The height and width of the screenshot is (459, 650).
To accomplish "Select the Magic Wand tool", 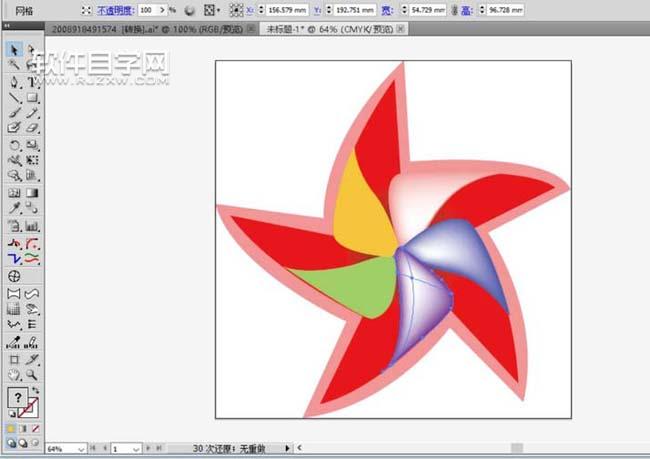I will tap(15, 65).
